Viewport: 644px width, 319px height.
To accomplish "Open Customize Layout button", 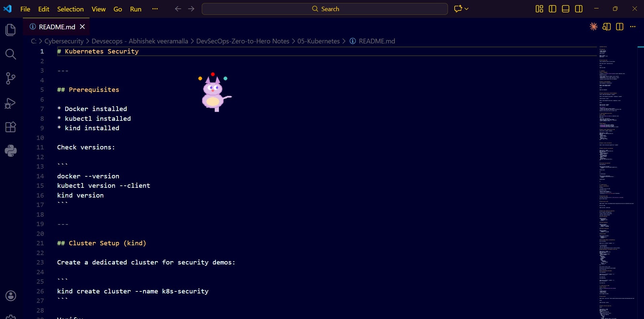I will 539,9.
